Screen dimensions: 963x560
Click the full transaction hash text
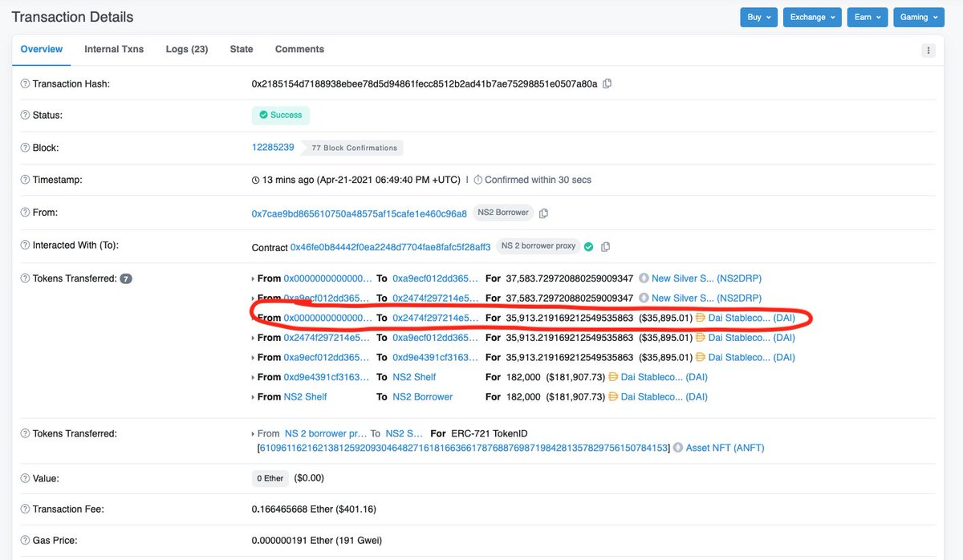pyautogui.click(x=425, y=84)
